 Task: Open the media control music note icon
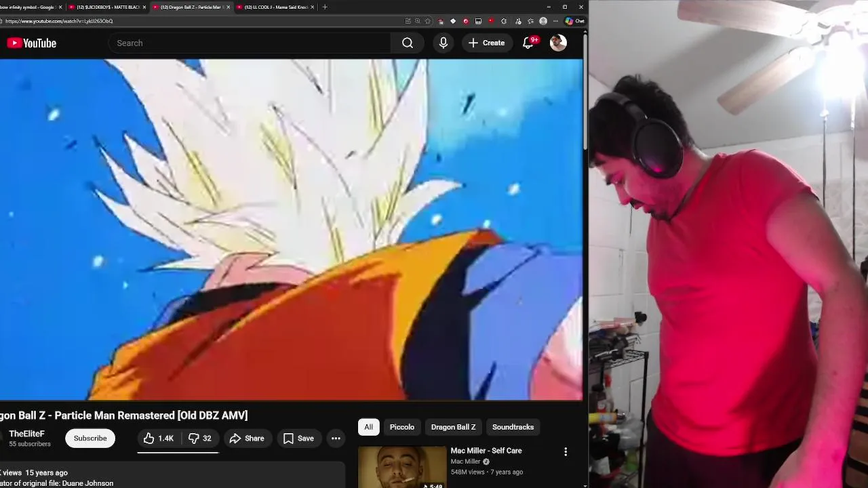point(518,21)
